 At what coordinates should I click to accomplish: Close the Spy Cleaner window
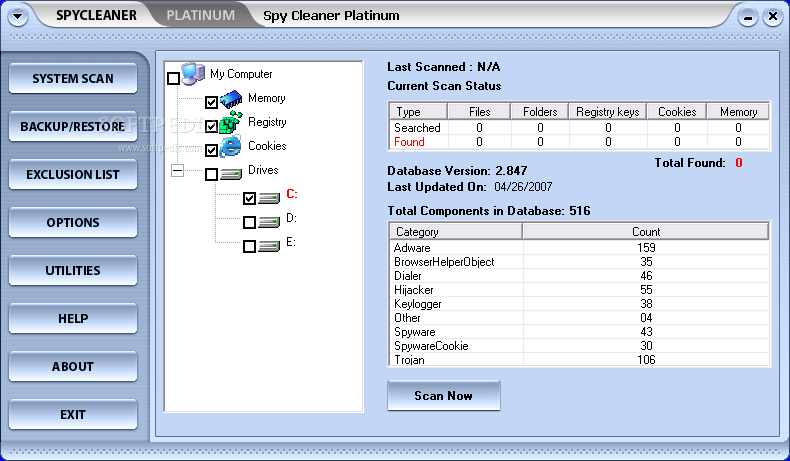[x=772, y=17]
